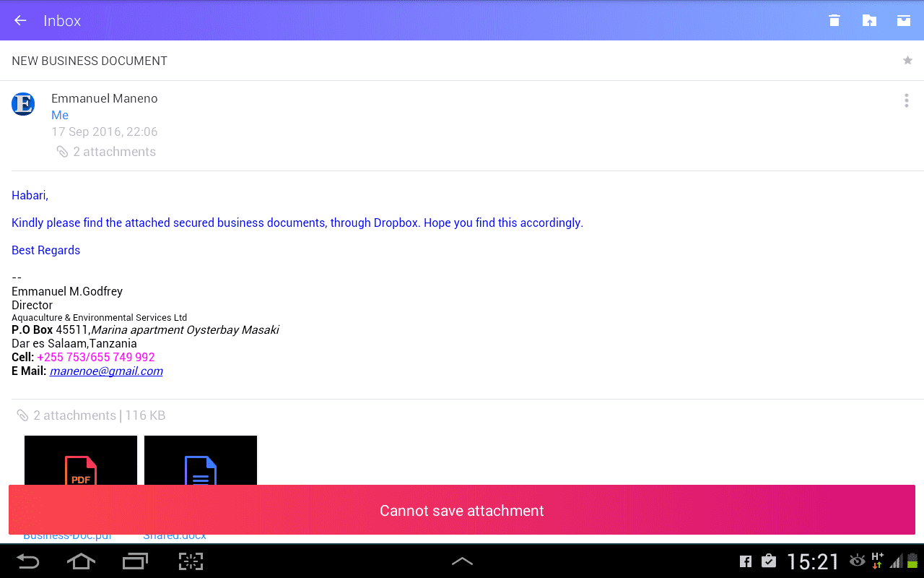Open the message overflow menu (three dots)
This screenshot has width=924, height=578.
(906, 100)
